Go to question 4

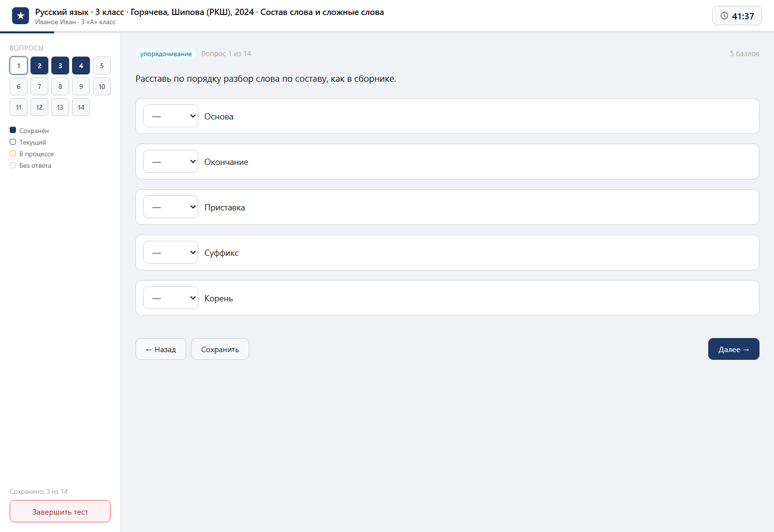(81, 66)
